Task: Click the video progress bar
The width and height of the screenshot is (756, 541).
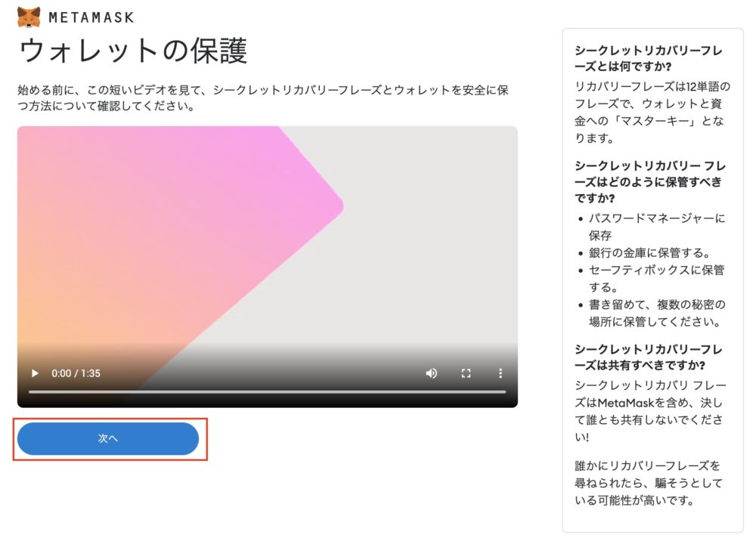Action: (x=267, y=392)
